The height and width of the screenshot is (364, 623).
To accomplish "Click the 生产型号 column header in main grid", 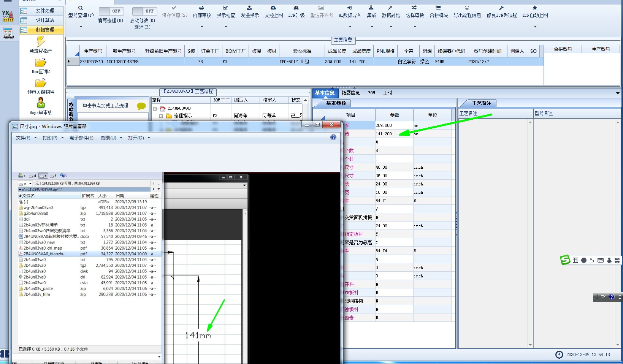I will pos(93,51).
